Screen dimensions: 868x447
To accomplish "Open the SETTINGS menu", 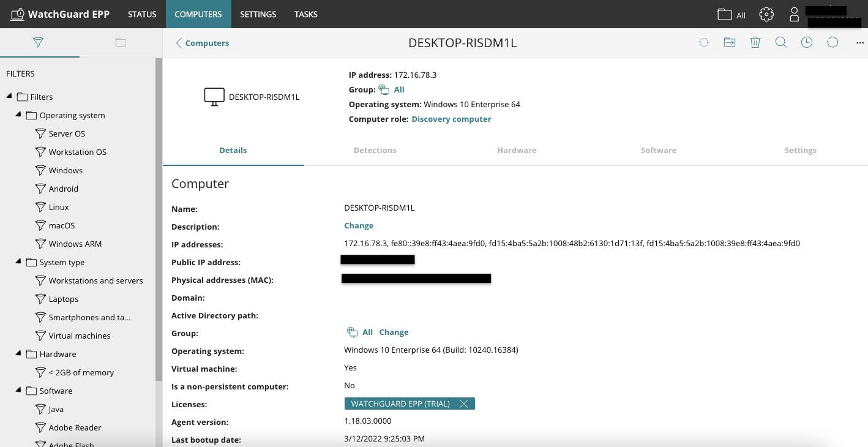I will coord(258,14).
